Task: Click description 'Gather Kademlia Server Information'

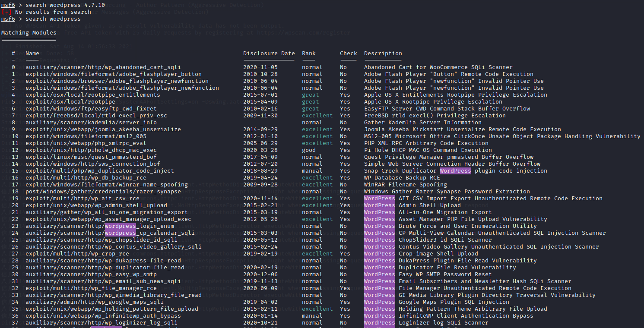Action: point(423,123)
